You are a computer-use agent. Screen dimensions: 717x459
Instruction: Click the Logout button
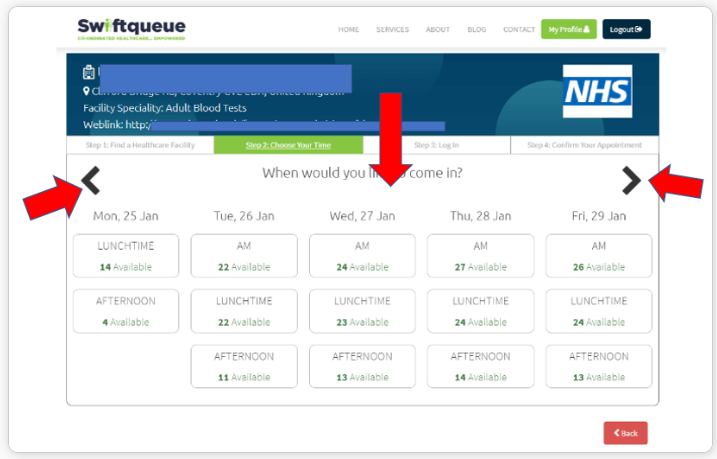click(626, 29)
